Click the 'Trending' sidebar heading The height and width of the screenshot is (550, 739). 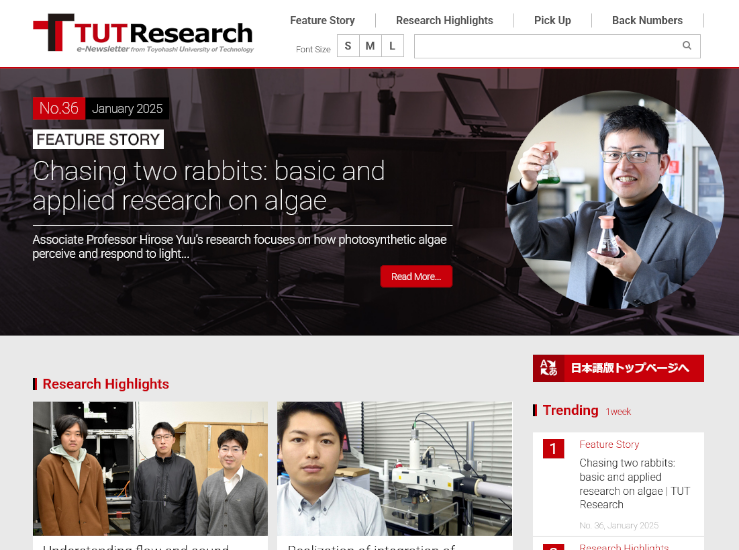click(570, 410)
